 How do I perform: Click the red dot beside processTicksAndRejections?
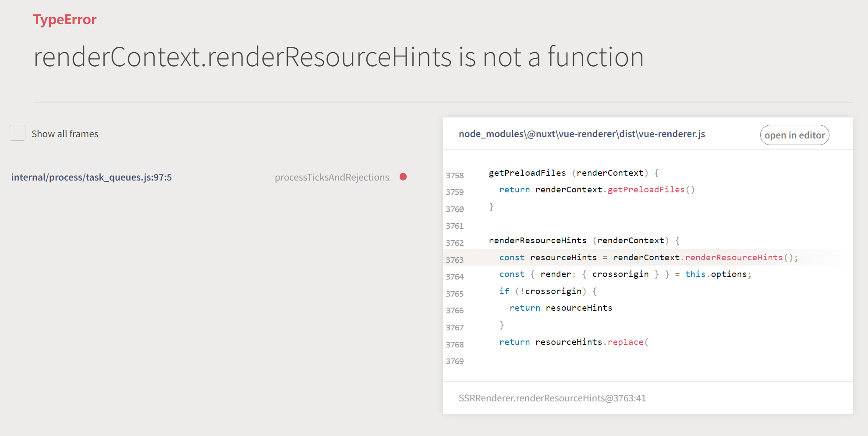403,177
